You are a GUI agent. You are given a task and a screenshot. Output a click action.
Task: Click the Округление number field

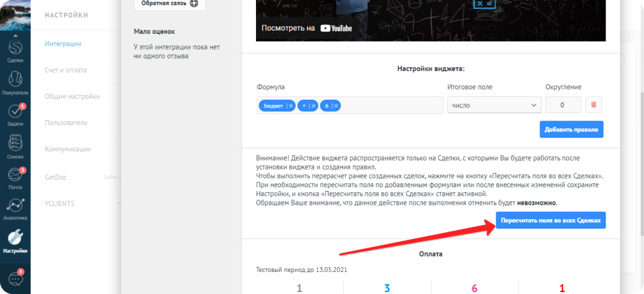562,106
